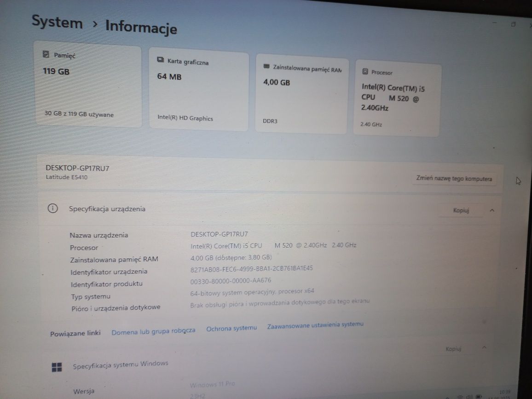Click Intel(R) HD Graphics label
Image resolution: width=532 pixels, height=399 pixels.
coord(185,118)
